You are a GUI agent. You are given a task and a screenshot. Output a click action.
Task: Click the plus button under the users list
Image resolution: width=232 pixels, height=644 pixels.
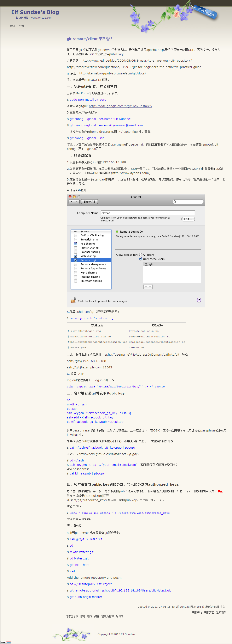coord(146,287)
